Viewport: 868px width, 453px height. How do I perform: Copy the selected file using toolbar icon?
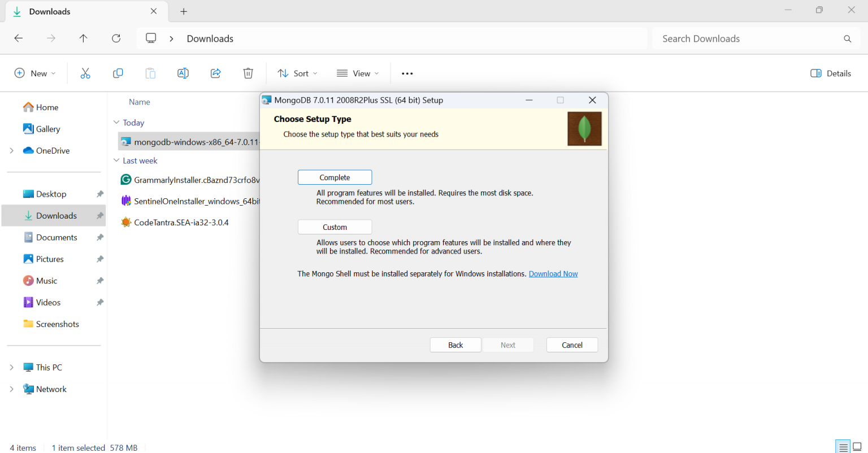pyautogui.click(x=118, y=73)
